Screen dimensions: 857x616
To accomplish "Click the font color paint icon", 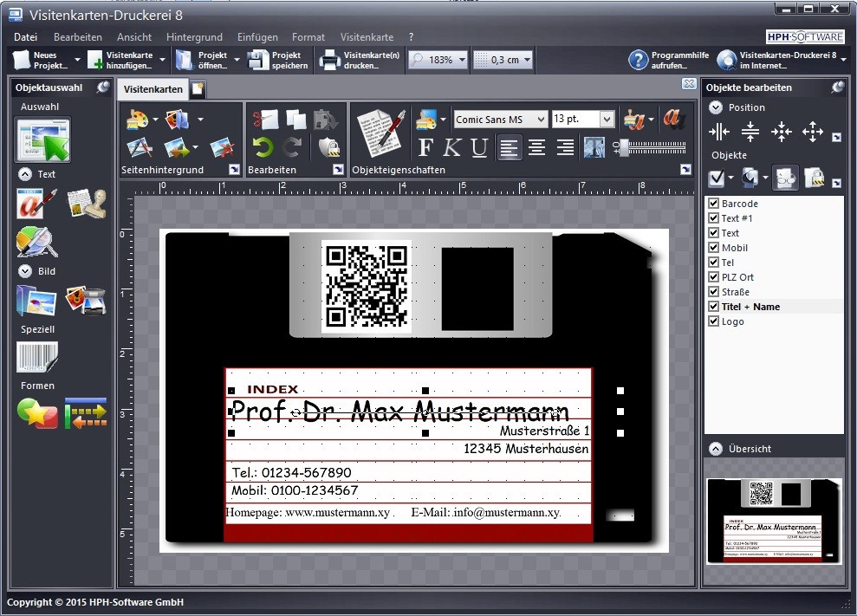I will (634, 119).
